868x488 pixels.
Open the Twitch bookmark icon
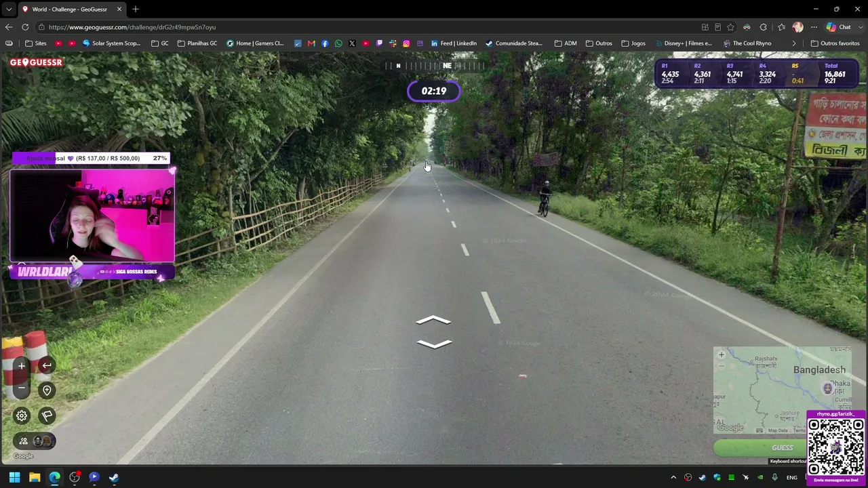tap(379, 43)
